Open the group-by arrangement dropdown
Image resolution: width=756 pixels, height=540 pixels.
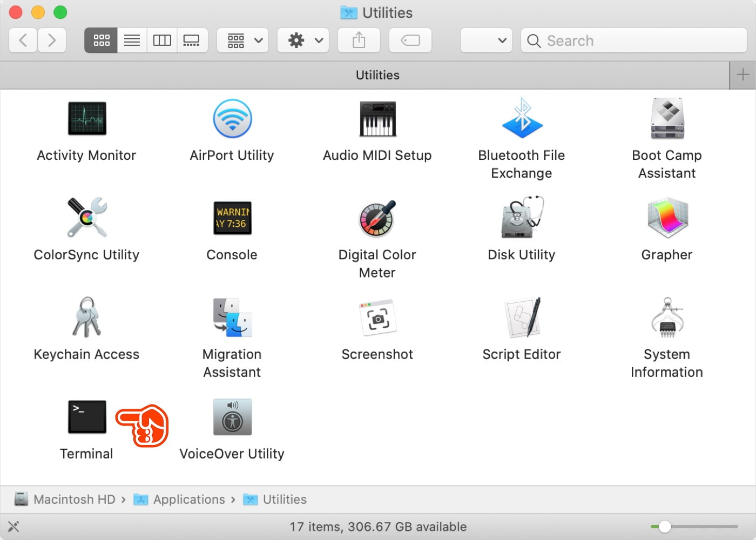coord(243,40)
